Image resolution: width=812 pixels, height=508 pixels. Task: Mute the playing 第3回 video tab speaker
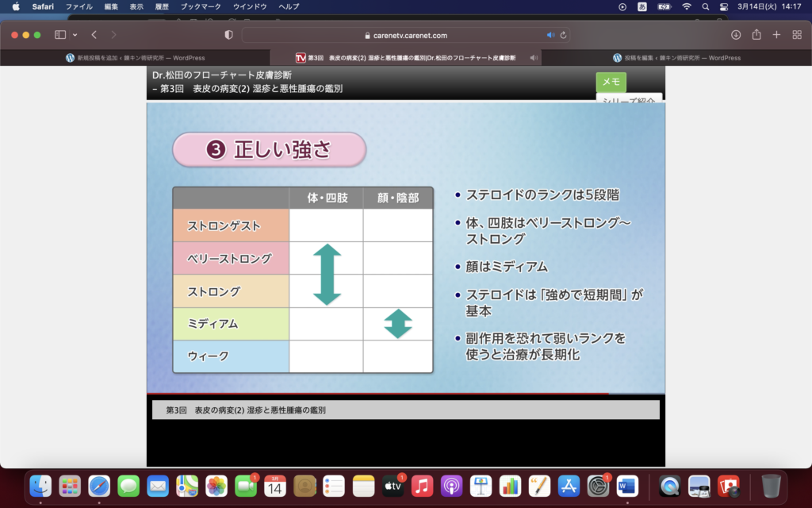coord(532,57)
